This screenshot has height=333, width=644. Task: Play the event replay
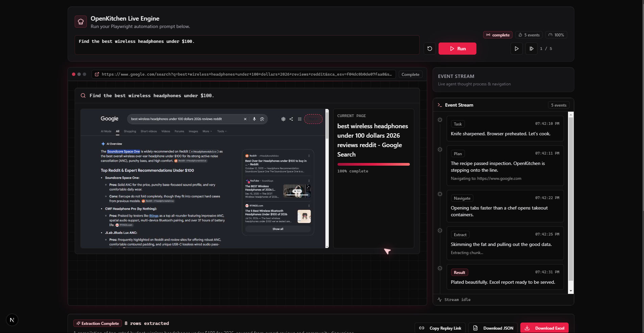[516, 49]
